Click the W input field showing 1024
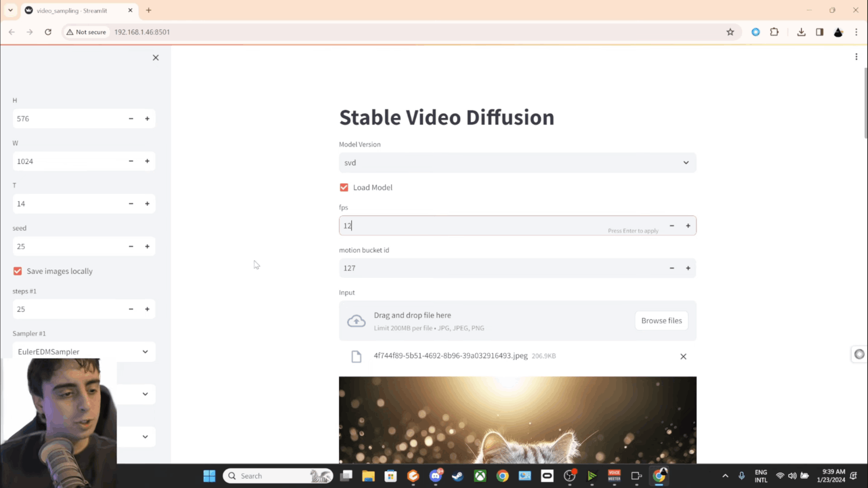 [x=68, y=161]
